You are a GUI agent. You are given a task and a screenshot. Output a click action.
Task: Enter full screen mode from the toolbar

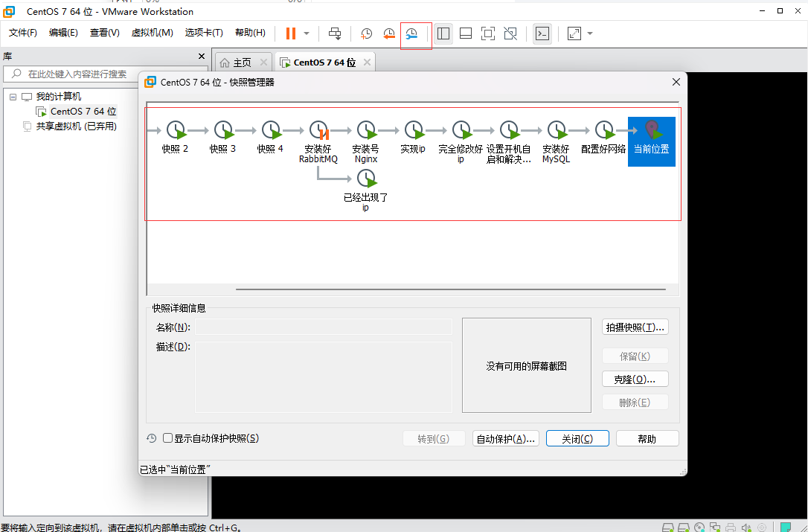(x=488, y=33)
